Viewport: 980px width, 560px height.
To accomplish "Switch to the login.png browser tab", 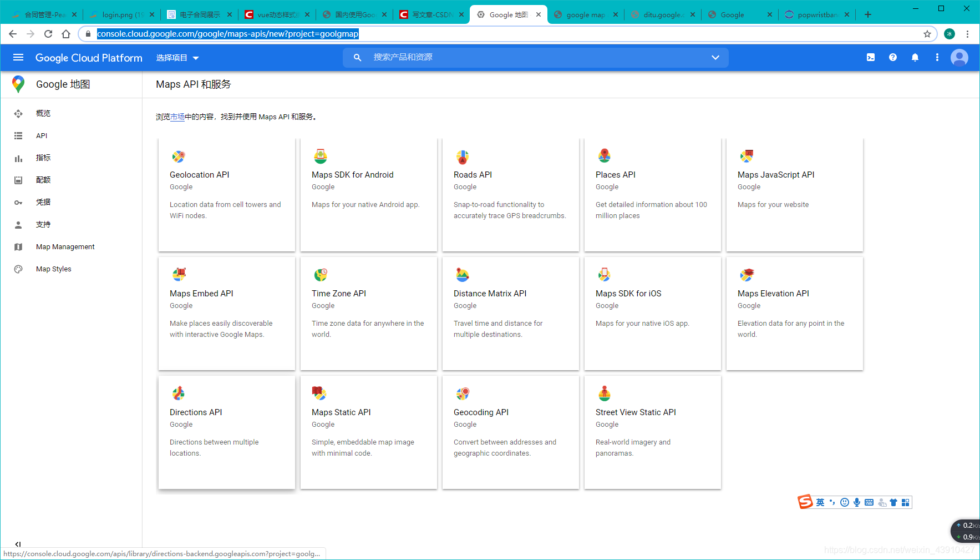I will click(x=123, y=15).
